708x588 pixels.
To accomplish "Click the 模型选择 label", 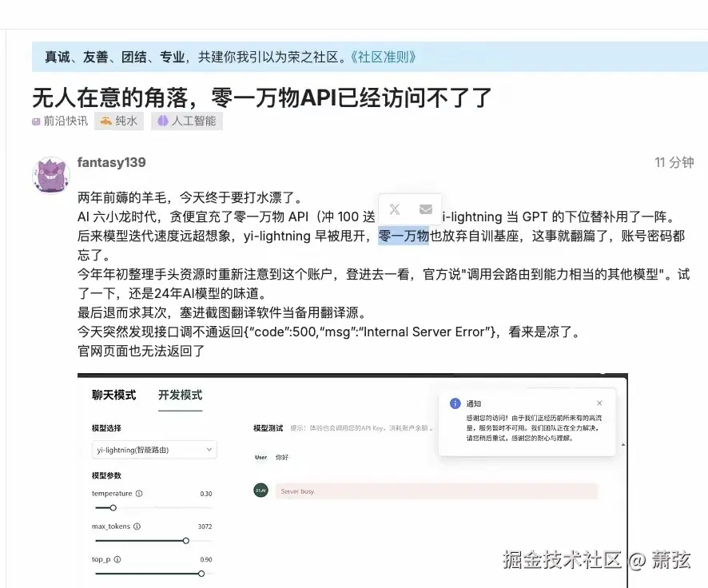I will pyautogui.click(x=106, y=428).
